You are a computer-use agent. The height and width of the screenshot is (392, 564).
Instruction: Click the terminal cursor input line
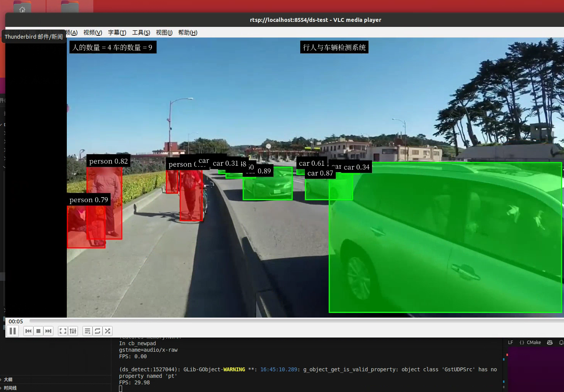coord(121,389)
